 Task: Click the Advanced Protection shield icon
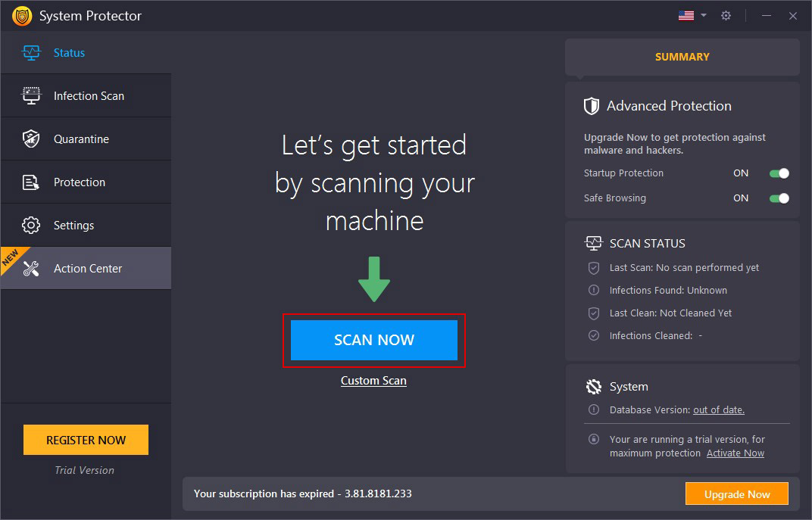tap(592, 105)
